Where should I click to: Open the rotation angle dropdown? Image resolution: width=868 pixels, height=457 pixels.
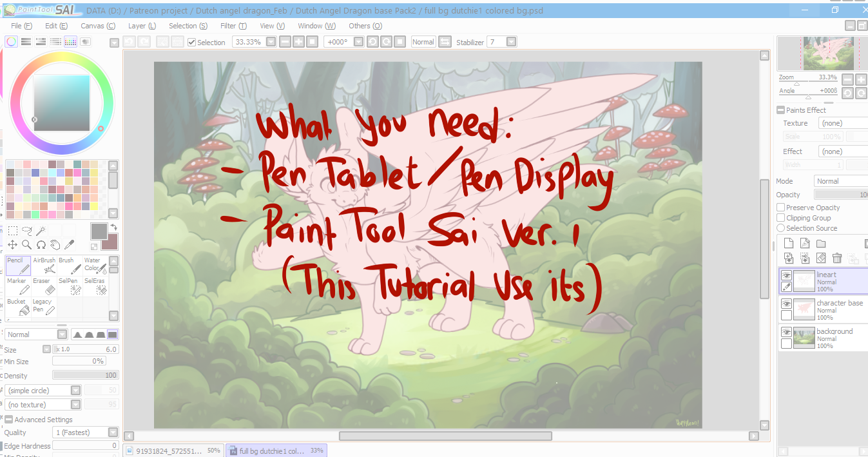(358, 42)
